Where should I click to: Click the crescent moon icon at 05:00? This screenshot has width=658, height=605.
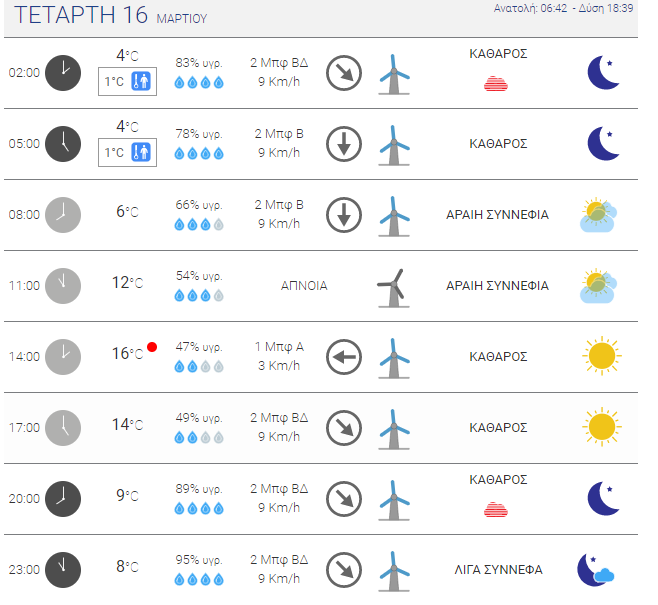click(x=603, y=143)
